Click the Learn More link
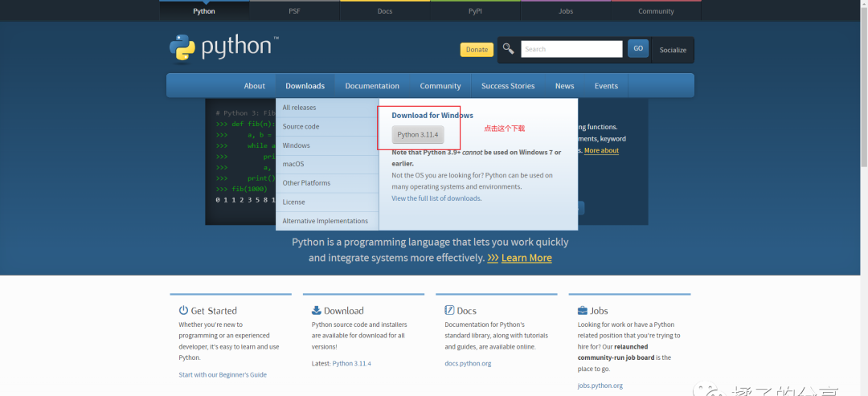This screenshot has width=868, height=396. point(526,258)
